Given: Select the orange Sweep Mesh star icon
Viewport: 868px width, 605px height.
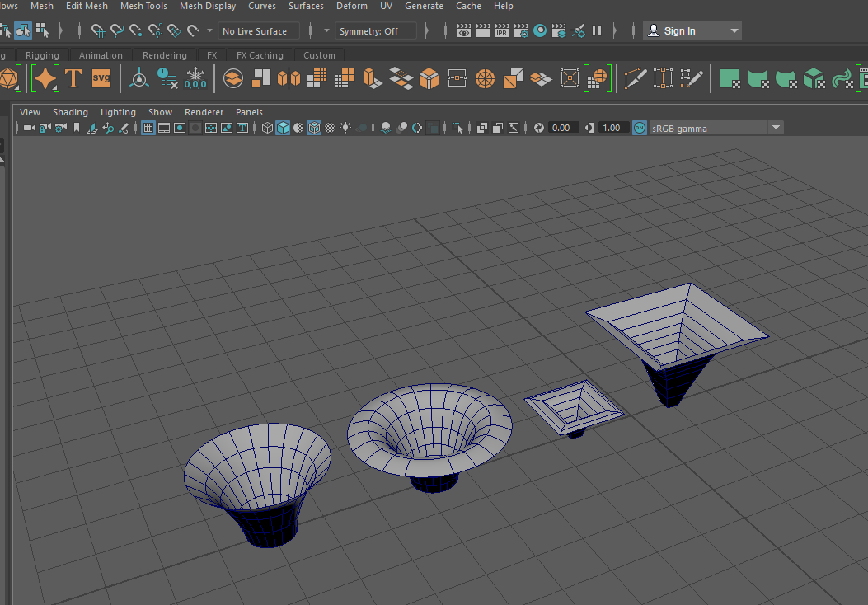Looking at the screenshot, I should tap(45, 78).
